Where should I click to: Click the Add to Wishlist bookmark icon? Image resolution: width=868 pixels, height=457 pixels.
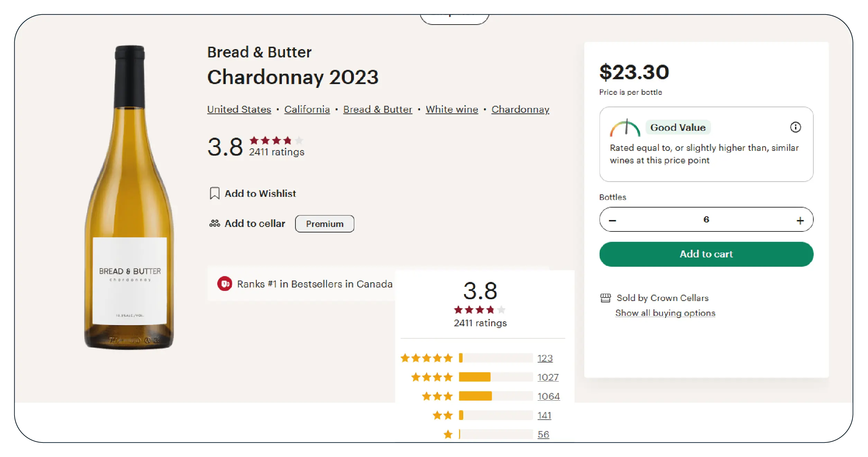(x=215, y=193)
